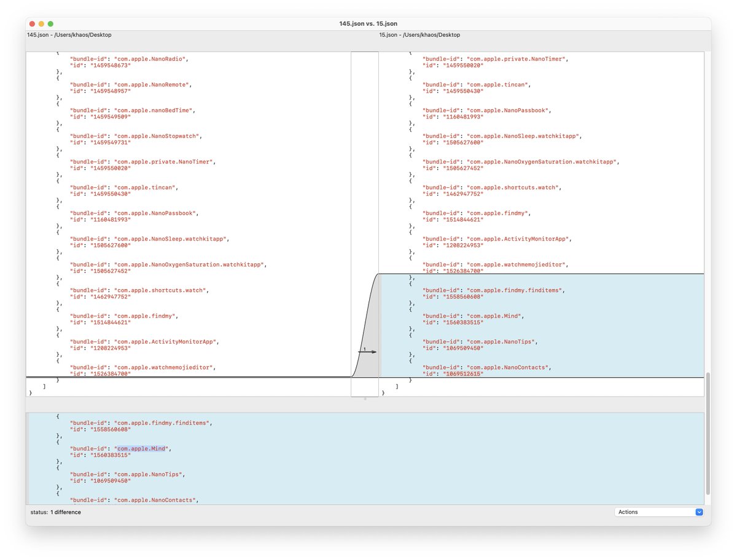Click id 1459548673 in the left pane

coord(111,65)
